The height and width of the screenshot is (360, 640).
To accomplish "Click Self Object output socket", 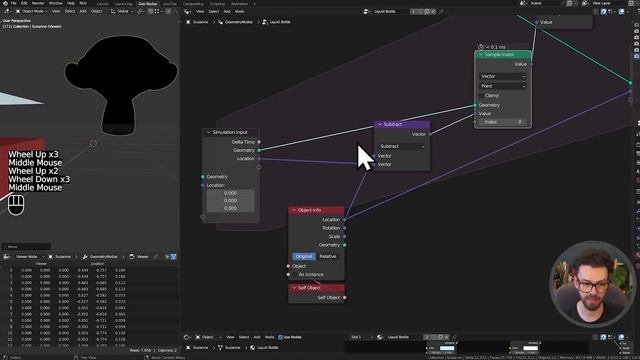I will pos(344,298).
